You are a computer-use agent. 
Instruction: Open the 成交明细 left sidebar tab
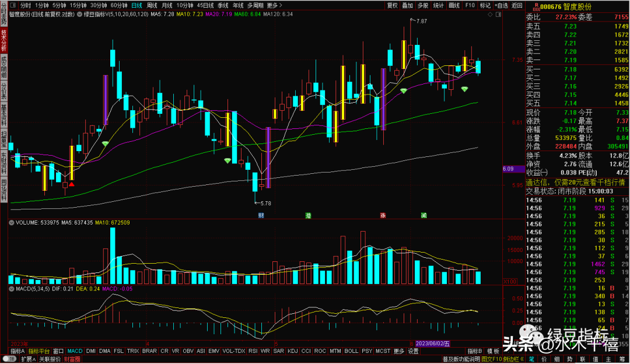coord(3,68)
